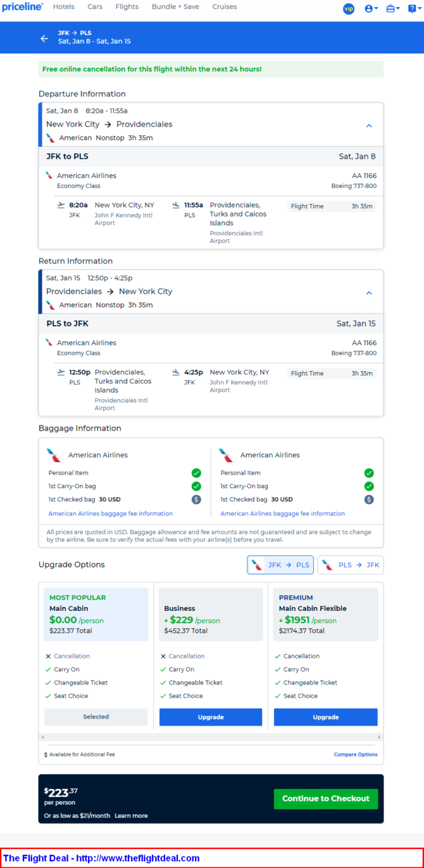Open the Compare Options link
This screenshot has width=424, height=868.
coord(356,755)
